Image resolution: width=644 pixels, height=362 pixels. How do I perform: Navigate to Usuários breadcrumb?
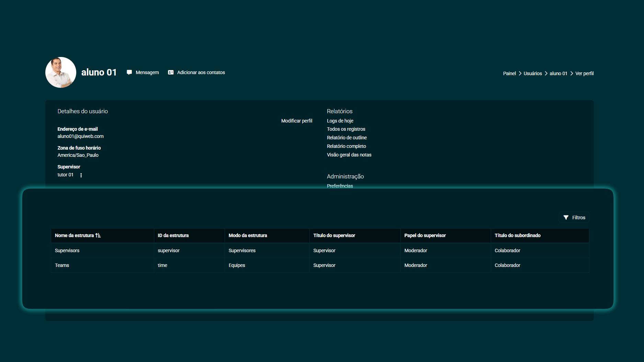coord(532,73)
